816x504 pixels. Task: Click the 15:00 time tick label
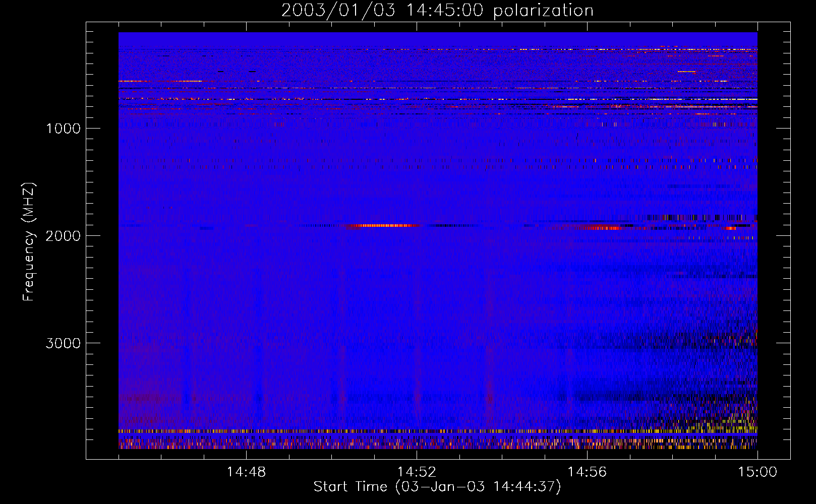(757, 472)
